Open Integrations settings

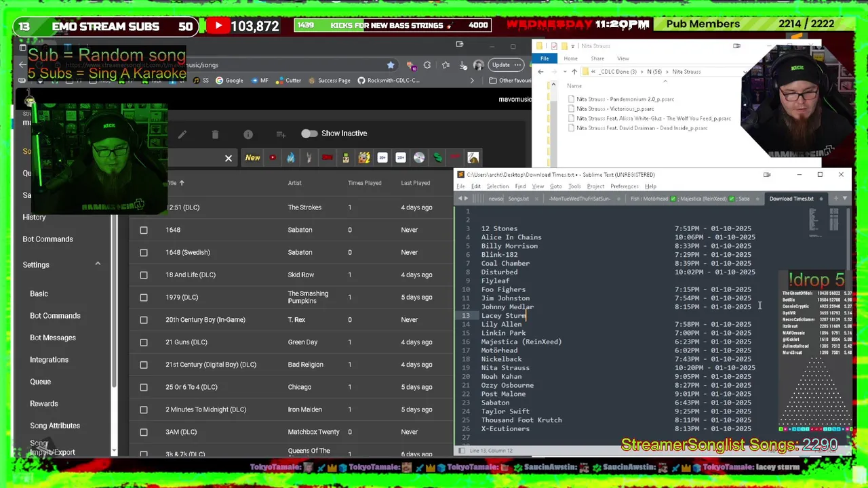(x=49, y=360)
